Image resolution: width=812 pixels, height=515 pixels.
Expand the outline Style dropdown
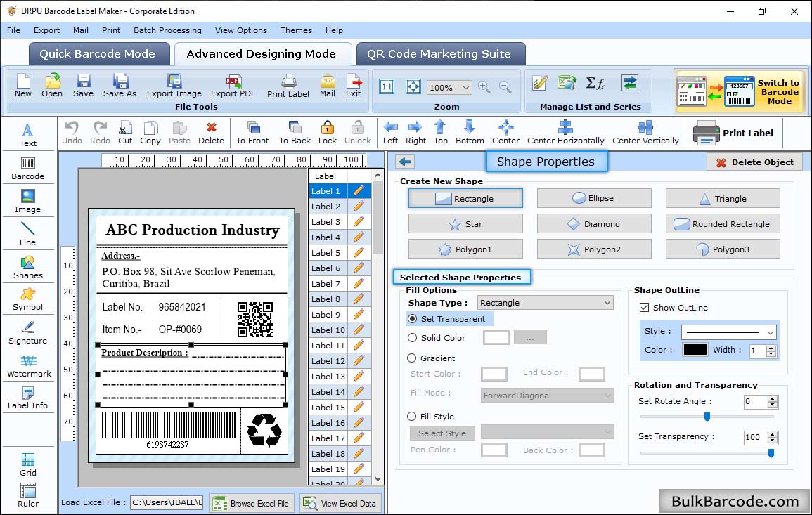pos(728,332)
